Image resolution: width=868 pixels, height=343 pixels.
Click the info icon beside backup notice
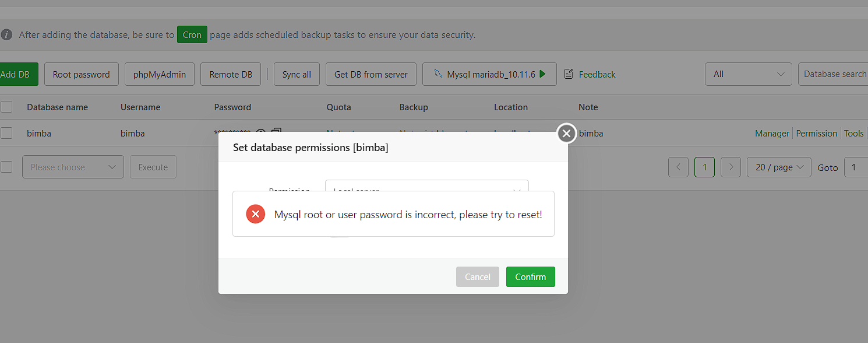point(6,34)
